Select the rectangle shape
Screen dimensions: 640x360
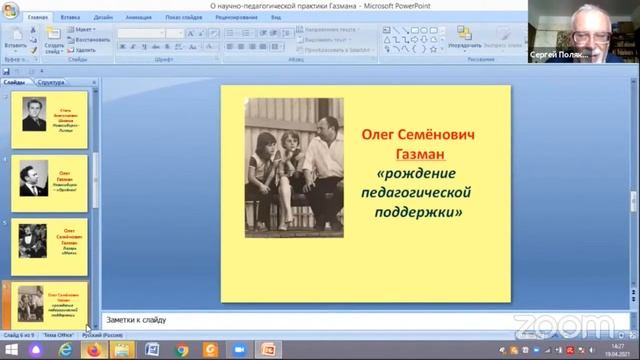pyautogui.click(x=415, y=30)
